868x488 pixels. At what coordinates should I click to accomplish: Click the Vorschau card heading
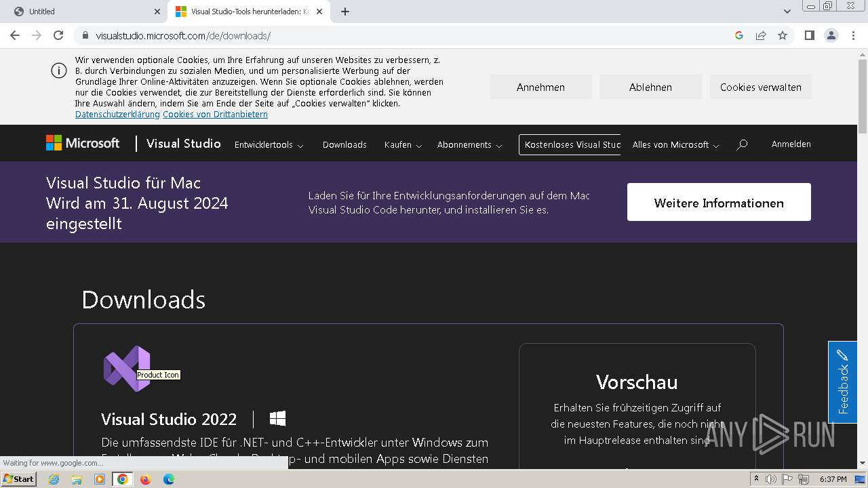(637, 382)
